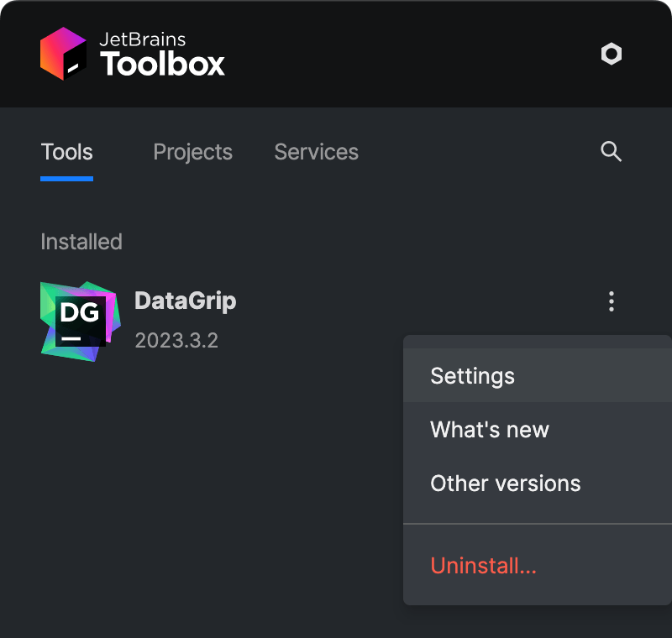Open the Toolbox settings via the hexagon icon
This screenshot has height=638, width=672.
point(611,54)
